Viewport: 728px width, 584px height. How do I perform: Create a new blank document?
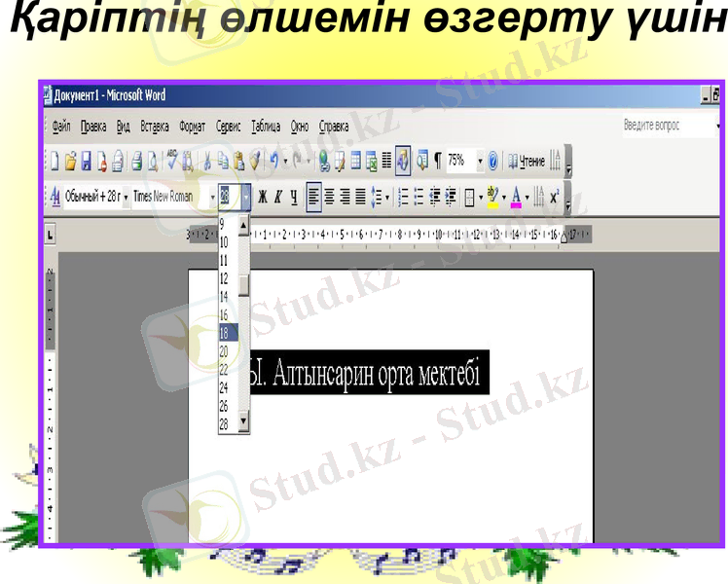(55, 162)
